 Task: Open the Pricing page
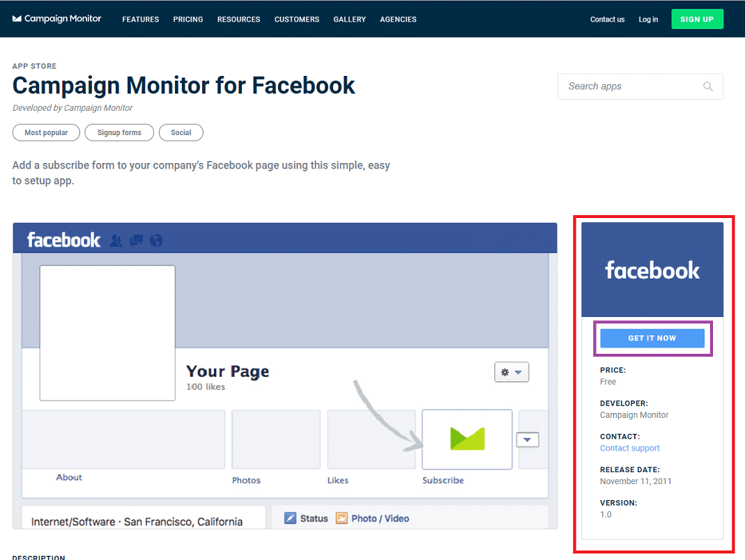click(188, 20)
